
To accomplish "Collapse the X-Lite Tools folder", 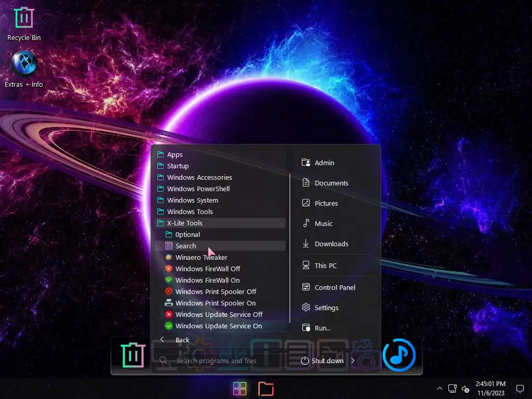I will point(220,223).
